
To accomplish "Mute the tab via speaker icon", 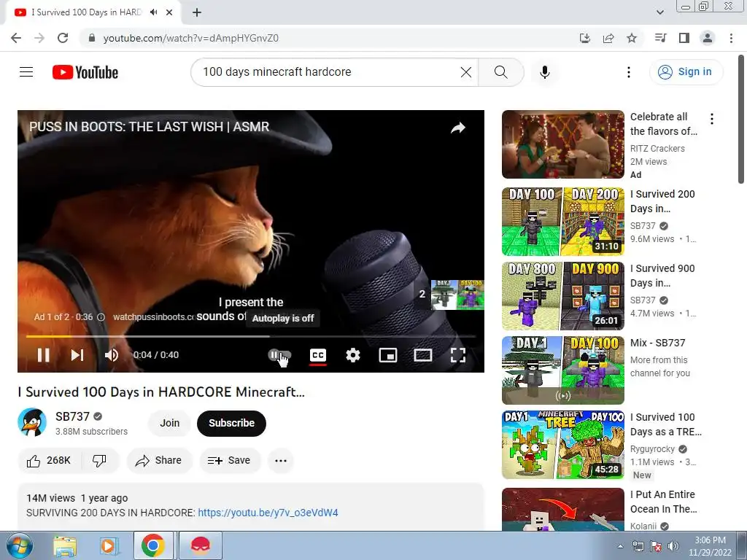I will (x=153, y=12).
